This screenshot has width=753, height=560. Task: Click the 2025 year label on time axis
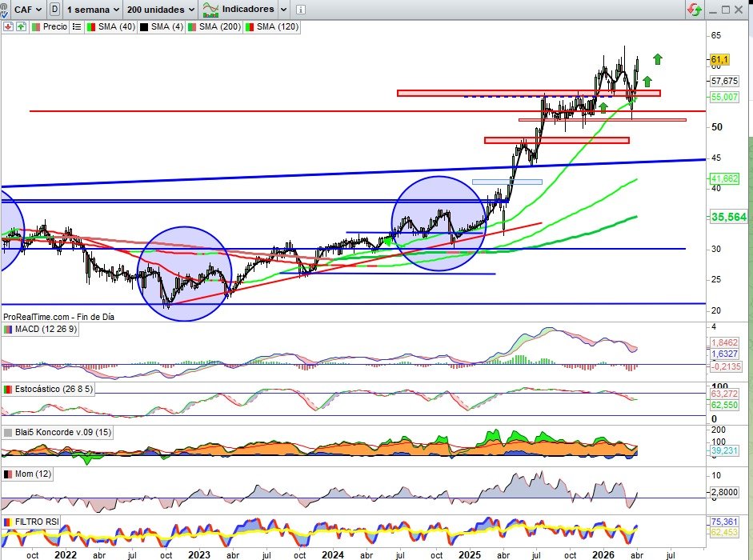470,554
